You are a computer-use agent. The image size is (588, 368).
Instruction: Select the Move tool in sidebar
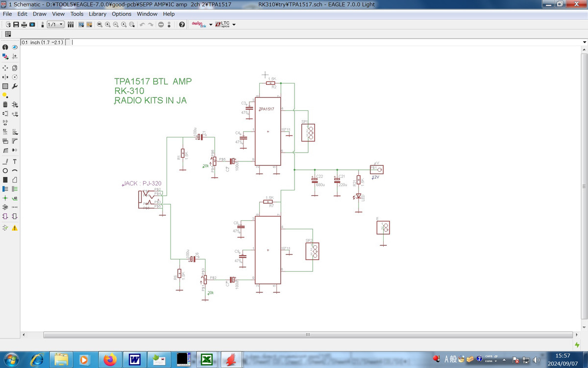(x=5, y=68)
